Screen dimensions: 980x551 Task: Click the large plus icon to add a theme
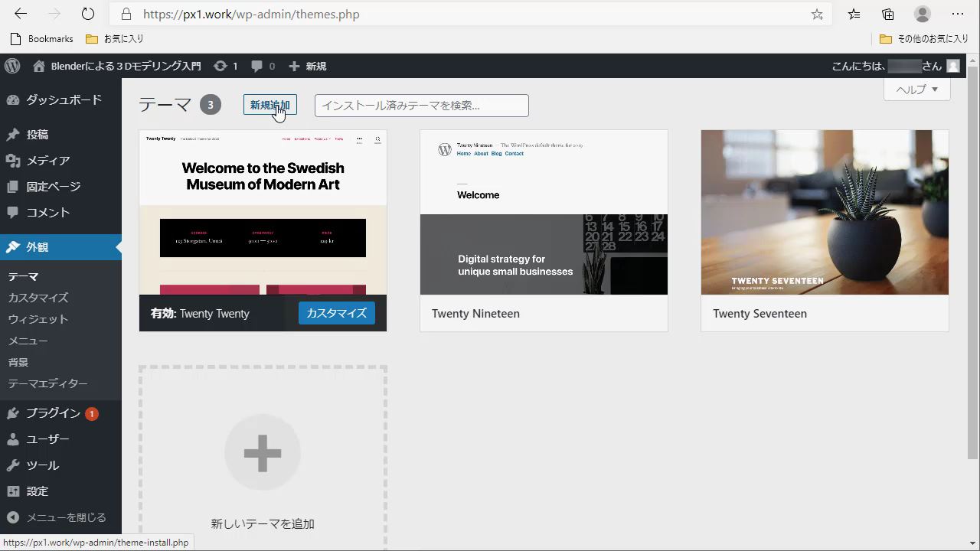(x=262, y=454)
